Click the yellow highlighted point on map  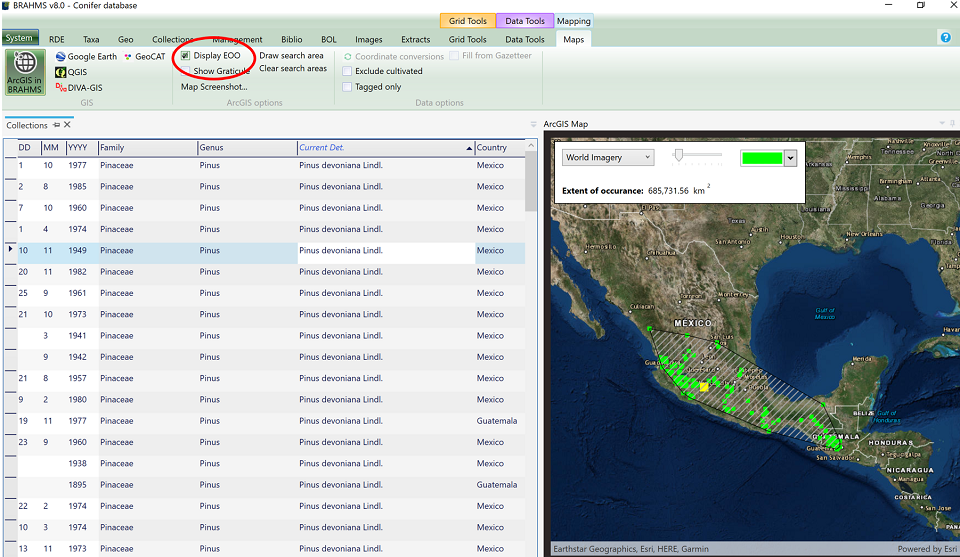704,387
